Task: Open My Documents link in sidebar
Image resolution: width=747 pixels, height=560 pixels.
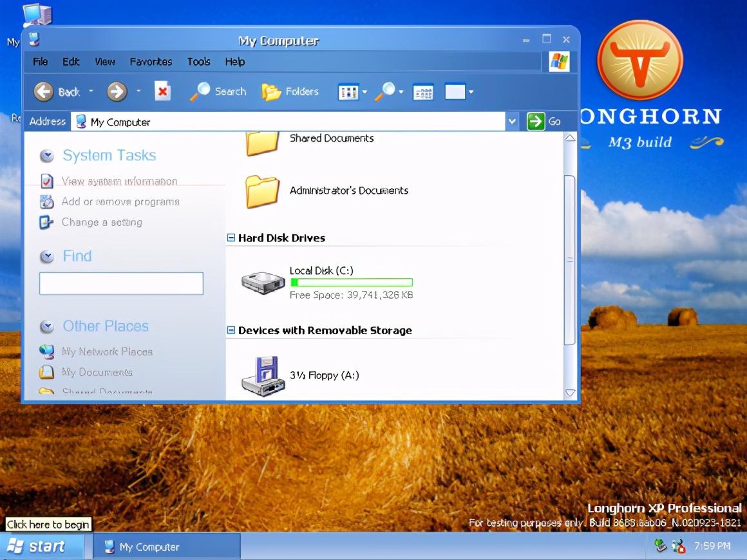Action: tap(97, 372)
